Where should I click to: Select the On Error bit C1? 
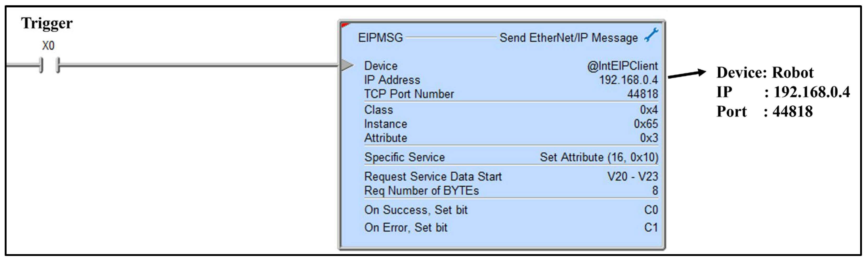pos(651,228)
